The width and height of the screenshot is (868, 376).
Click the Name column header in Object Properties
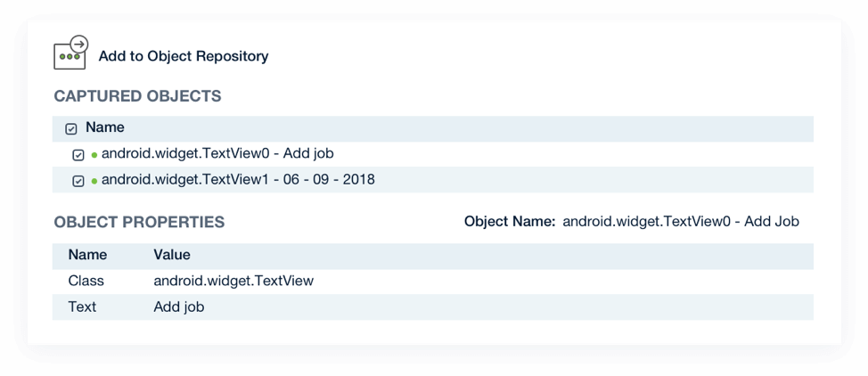pos(87,256)
